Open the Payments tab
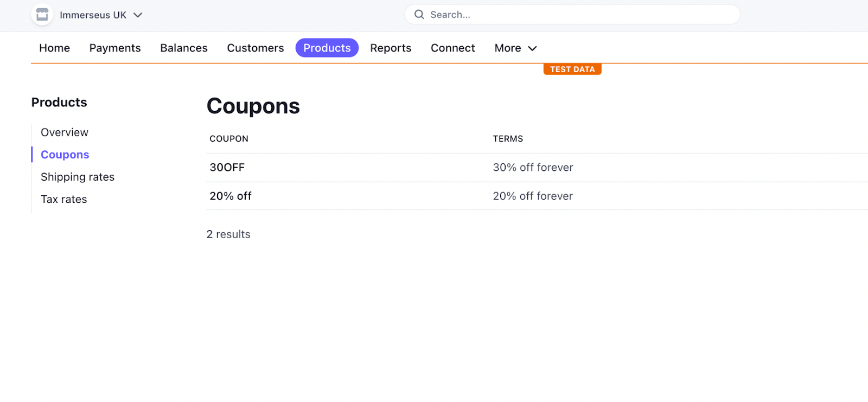Viewport: 868px width, 402px height. tap(115, 48)
